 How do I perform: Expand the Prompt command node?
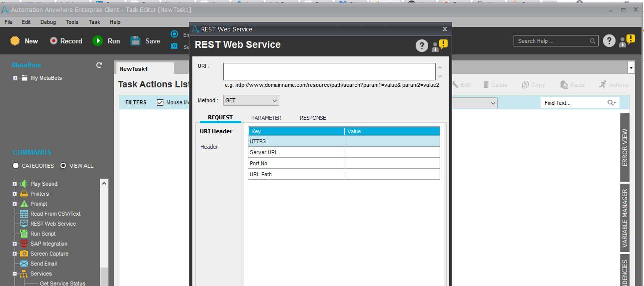15,204
